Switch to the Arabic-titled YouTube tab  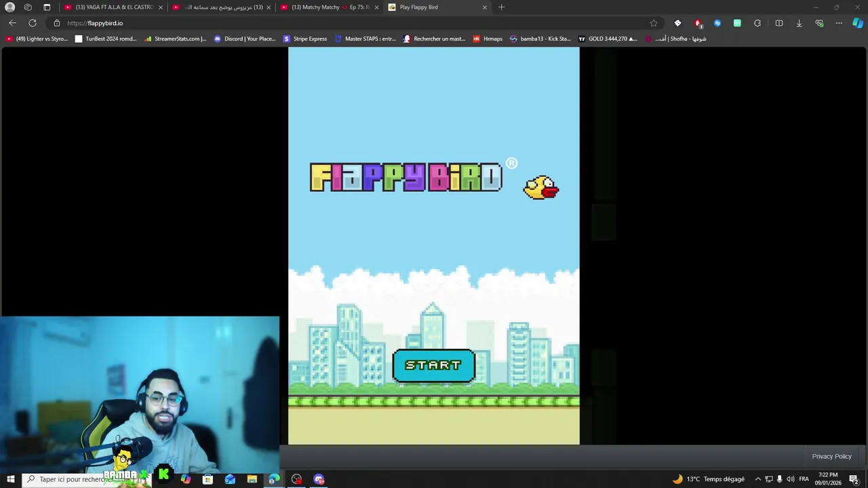click(220, 7)
